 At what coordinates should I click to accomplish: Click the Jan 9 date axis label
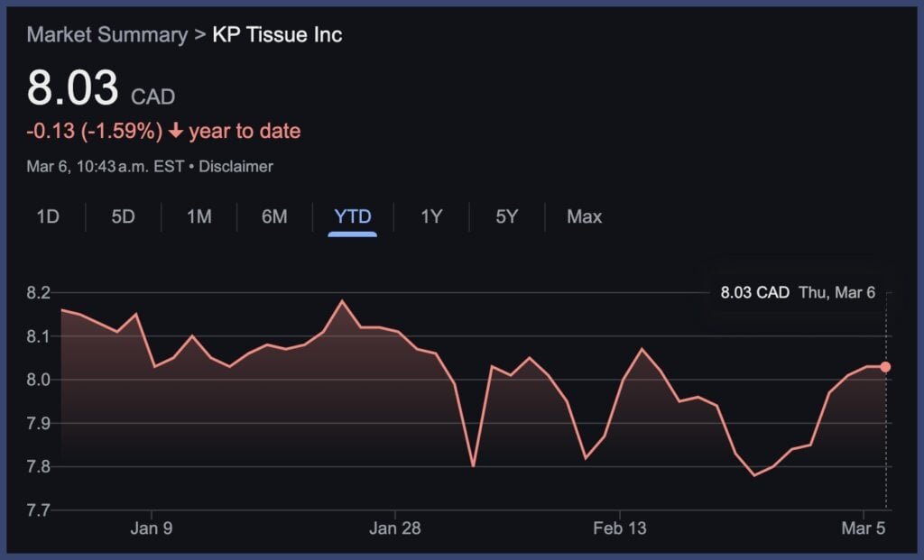[151, 528]
